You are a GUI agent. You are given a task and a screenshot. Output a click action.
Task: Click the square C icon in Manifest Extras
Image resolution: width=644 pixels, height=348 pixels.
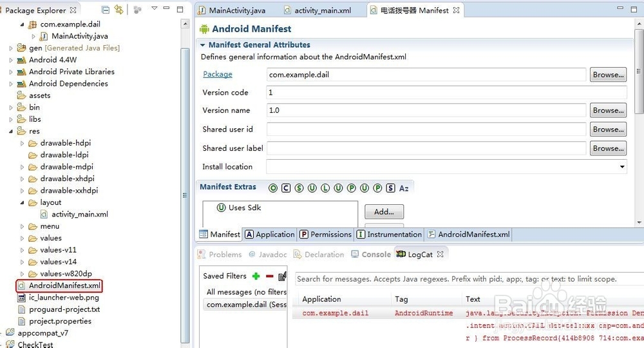(x=286, y=188)
